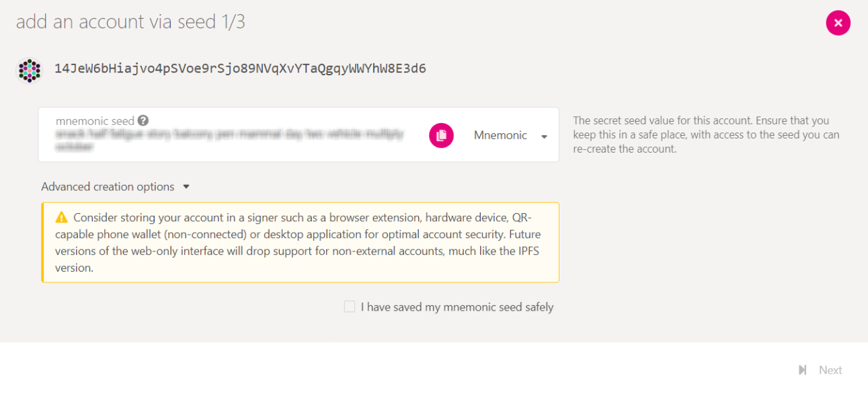The width and height of the screenshot is (868, 394).
Task: Click the skip-forward icon beside Next
Action: coord(802,369)
